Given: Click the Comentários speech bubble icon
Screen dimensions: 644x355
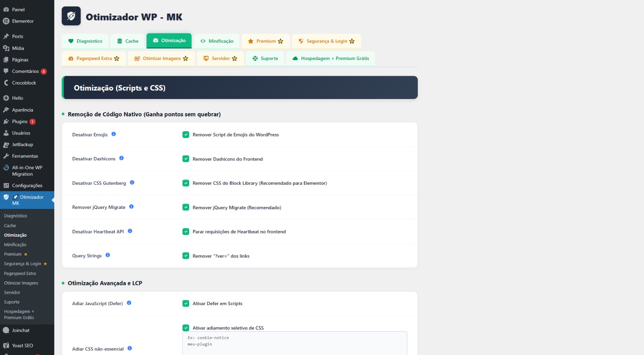Looking at the screenshot, I should (x=6, y=71).
